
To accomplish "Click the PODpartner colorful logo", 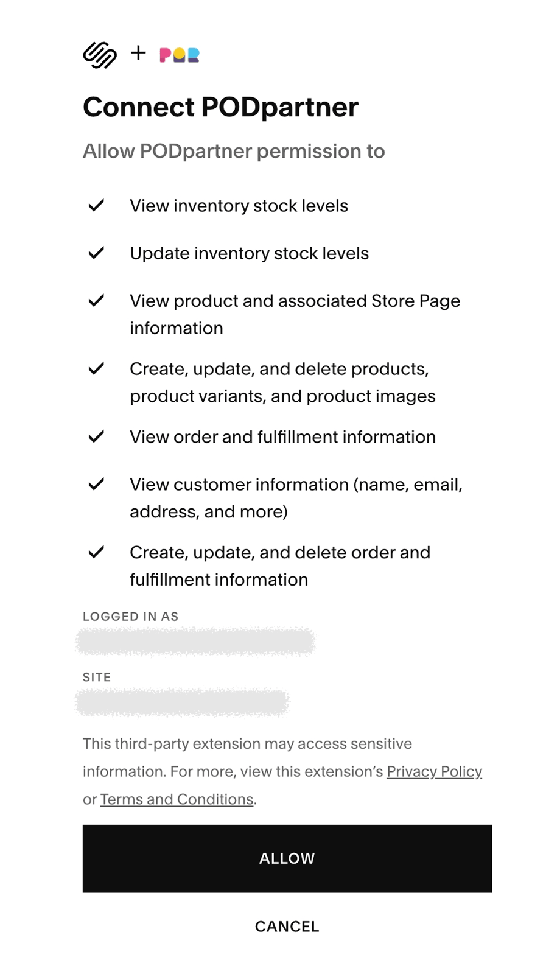I will tap(180, 55).
